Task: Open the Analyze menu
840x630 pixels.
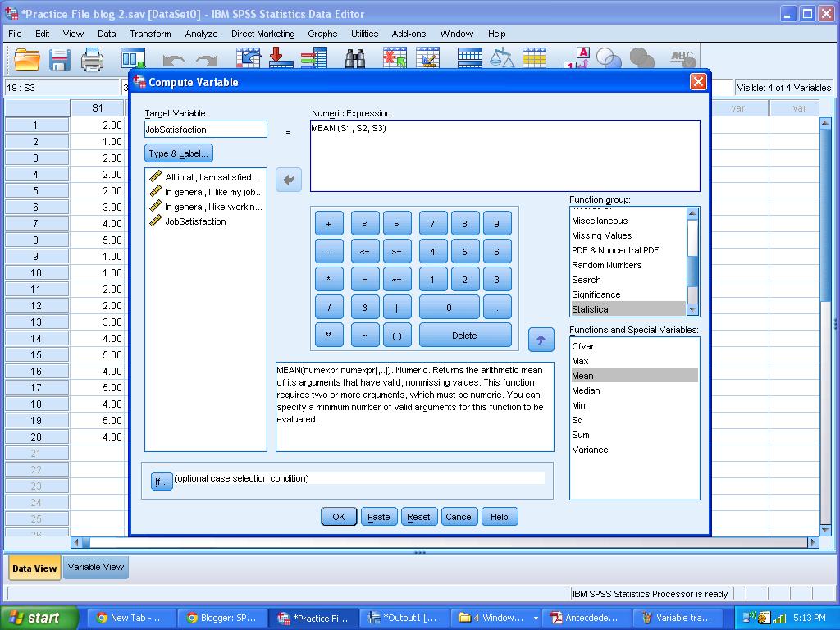Action: coord(202,34)
